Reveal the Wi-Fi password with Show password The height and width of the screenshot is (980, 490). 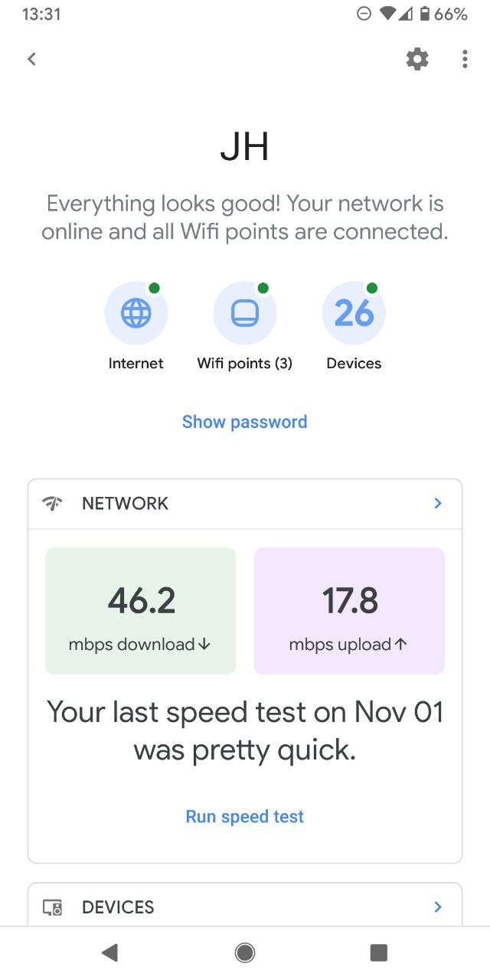coord(245,422)
